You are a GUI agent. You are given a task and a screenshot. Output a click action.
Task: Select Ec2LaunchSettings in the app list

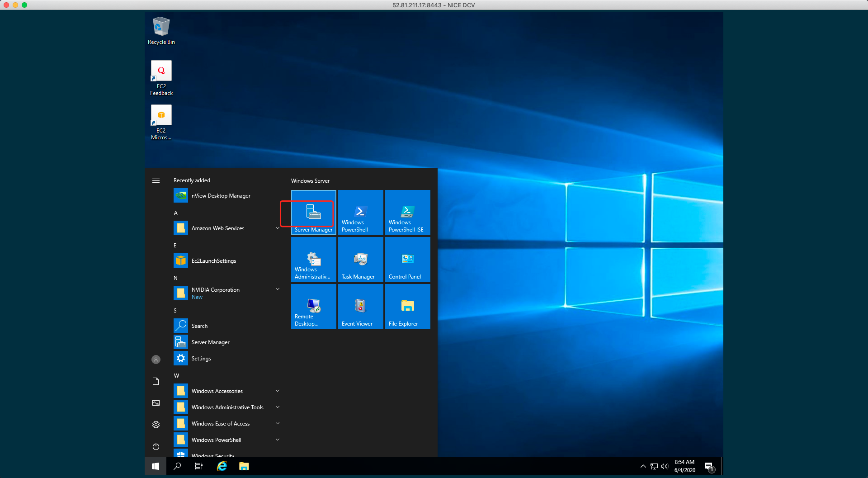(213, 261)
